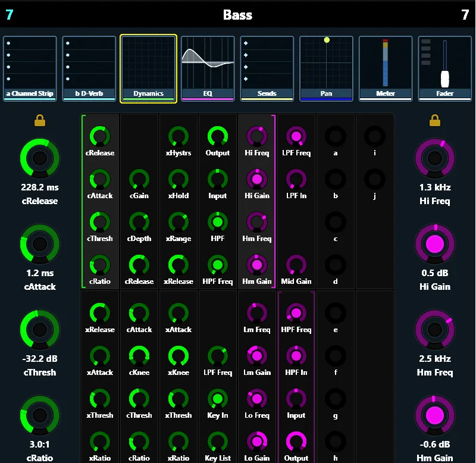Click the empty knob slot labeled j
The width and height of the screenshot is (476, 463).
coord(375,179)
